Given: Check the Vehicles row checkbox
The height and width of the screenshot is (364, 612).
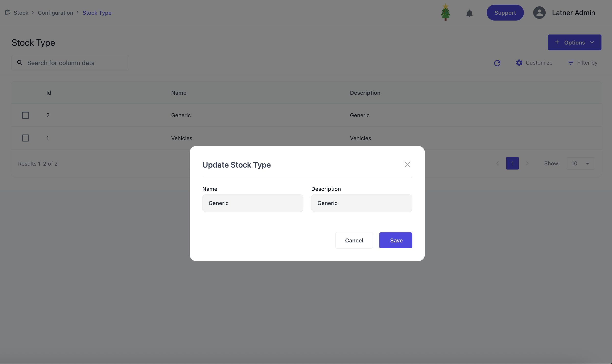Looking at the screenshot, I should point(25,138).
